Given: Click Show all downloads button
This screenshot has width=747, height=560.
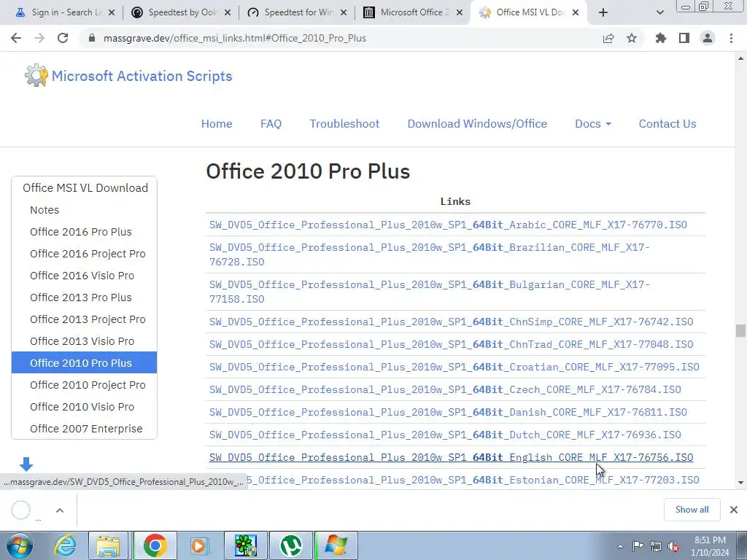Looking at the screenshot, I should coord(692,510).
